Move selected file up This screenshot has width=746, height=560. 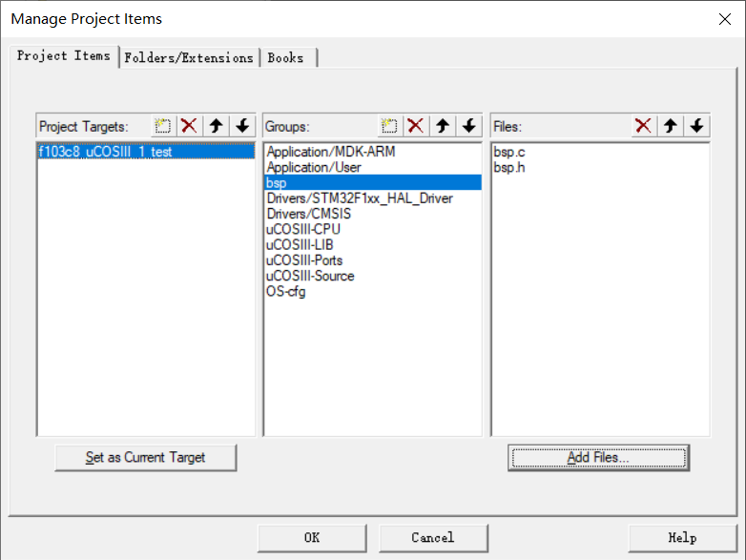[x=671, y=126]
